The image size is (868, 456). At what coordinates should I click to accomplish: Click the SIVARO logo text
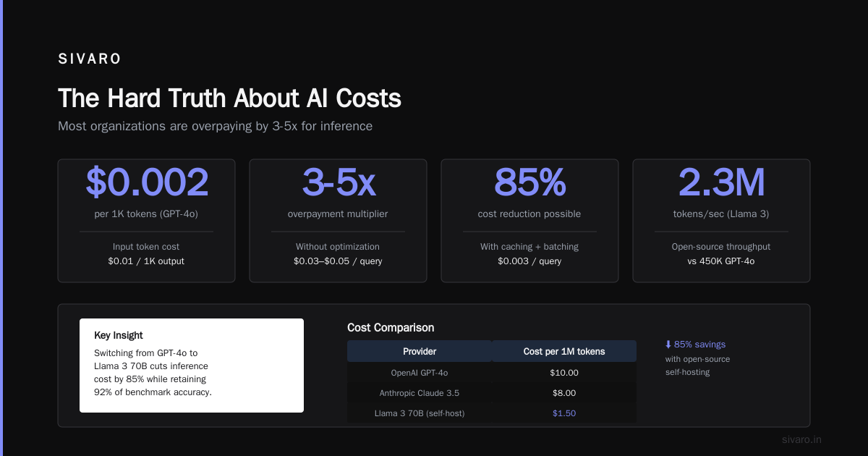point(90,59)
